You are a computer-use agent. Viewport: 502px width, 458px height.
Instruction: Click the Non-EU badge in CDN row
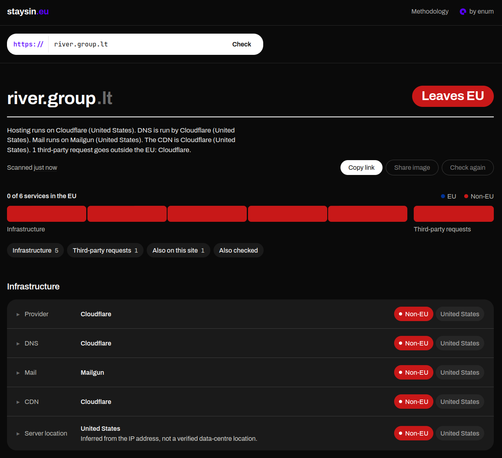pos(413,402)
